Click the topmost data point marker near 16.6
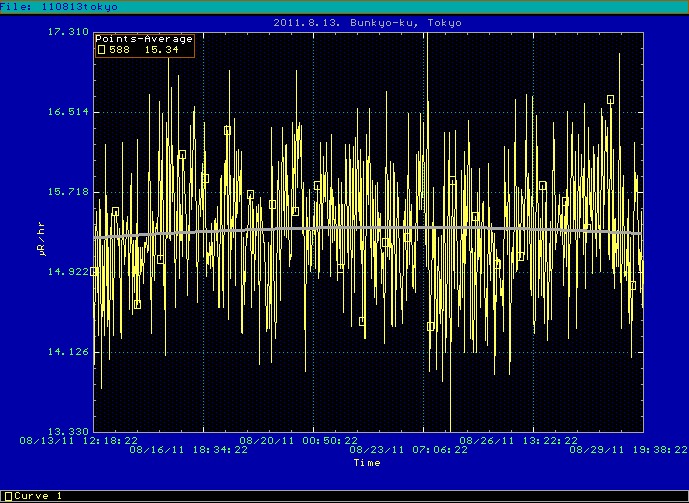689x503 pixels. [610, 99]
